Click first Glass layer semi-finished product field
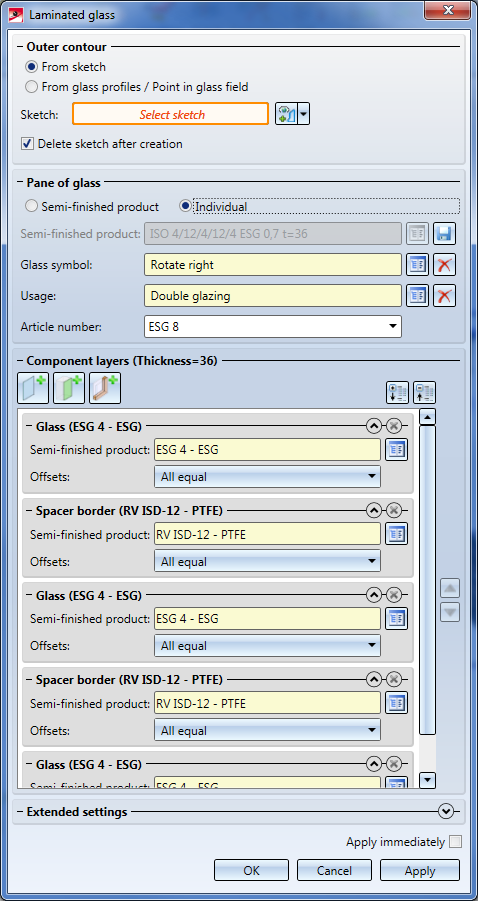478x901 pixels. click(267, 449)
